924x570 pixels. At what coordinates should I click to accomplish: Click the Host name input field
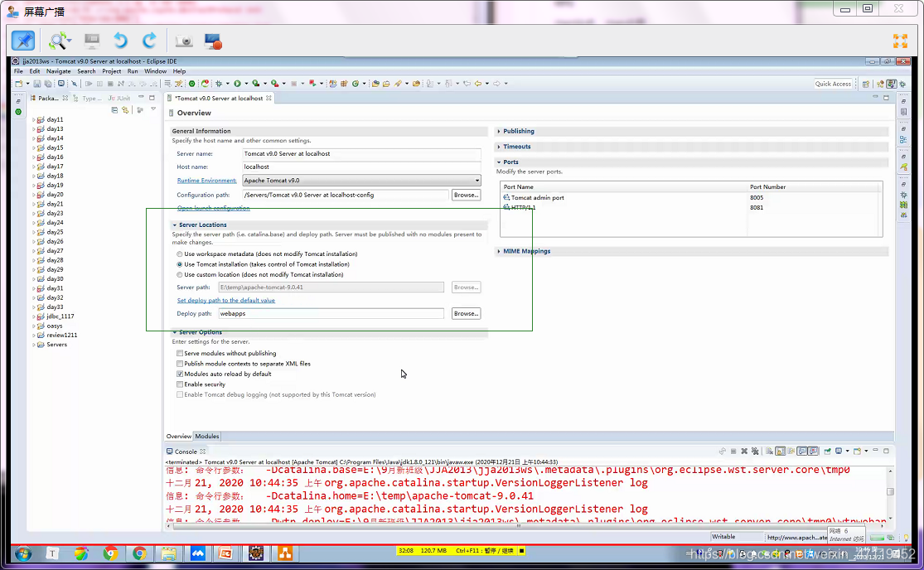coord(362,167)
